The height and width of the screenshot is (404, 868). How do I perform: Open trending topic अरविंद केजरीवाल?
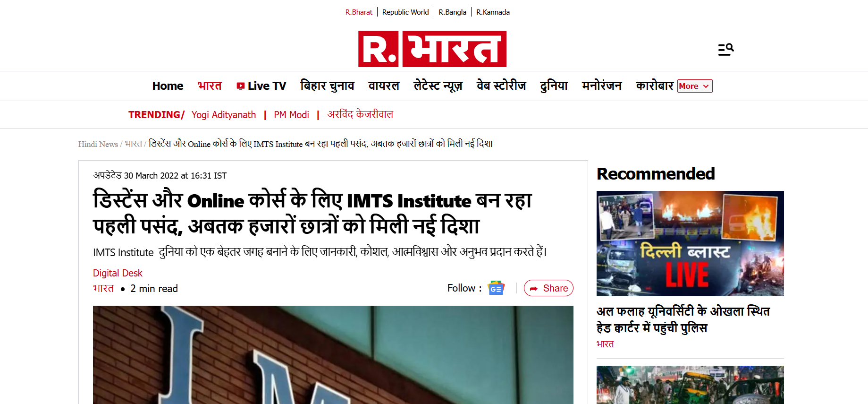[360, 115]
